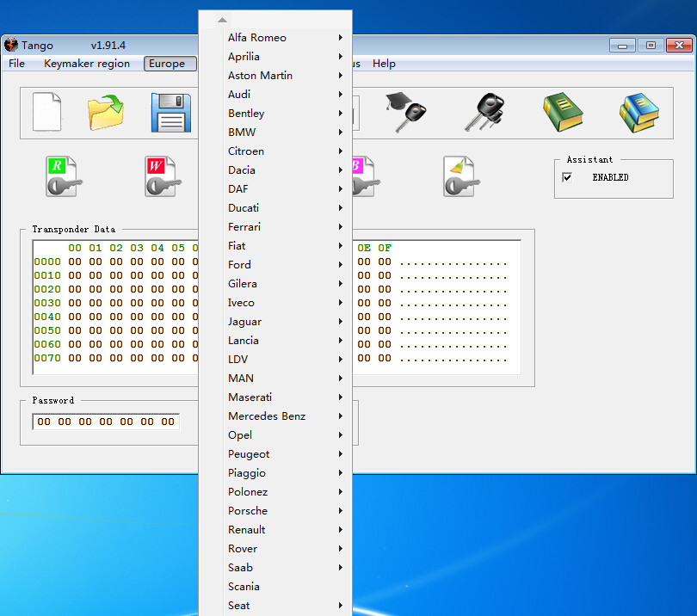697x616 pixels.
Task: Save using the floppy disk icon
Action: [170, 113]
